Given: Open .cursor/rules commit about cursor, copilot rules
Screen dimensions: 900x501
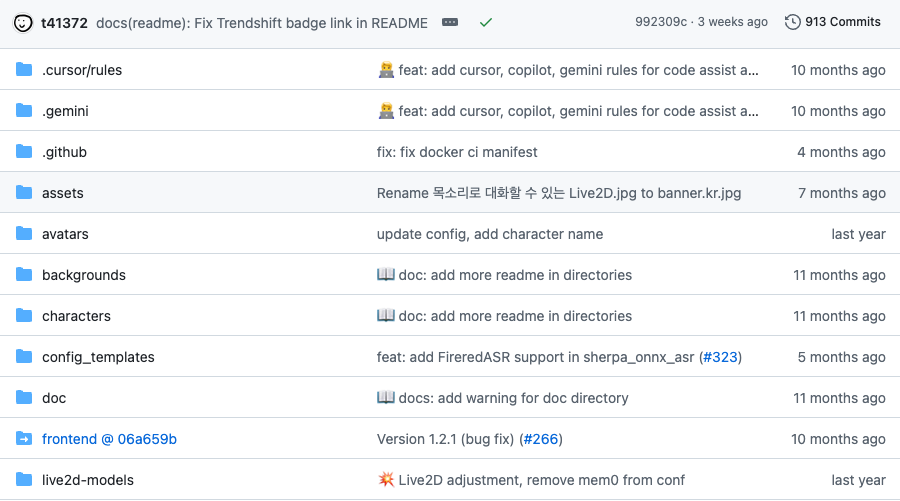Looking at the screenshot, I should point(568,70).
